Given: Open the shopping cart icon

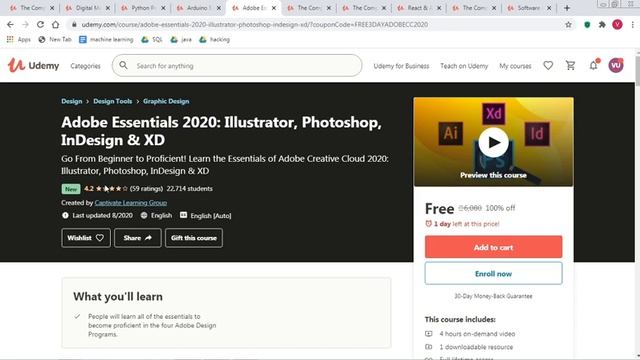Looking at the screenshot, I should pos(570,65).
